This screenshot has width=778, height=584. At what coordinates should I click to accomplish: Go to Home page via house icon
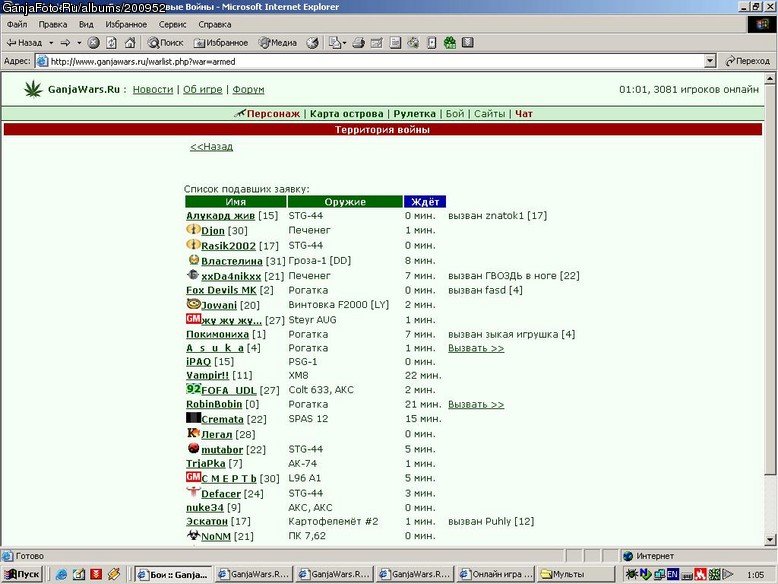[x=130, y=43]
